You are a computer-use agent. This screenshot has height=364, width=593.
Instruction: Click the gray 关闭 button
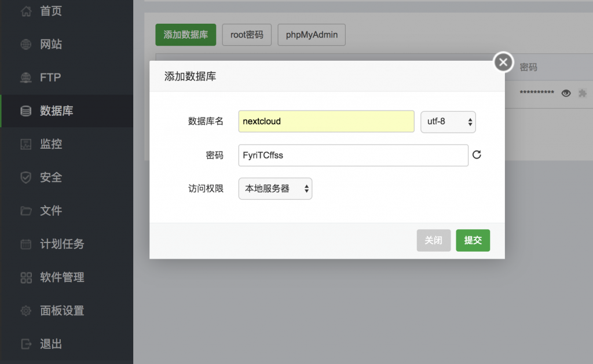(433, 240)
